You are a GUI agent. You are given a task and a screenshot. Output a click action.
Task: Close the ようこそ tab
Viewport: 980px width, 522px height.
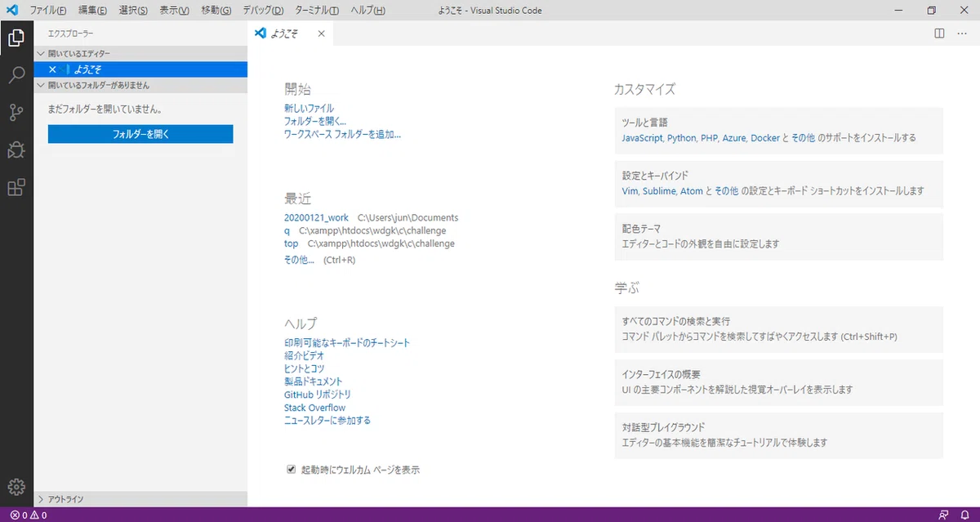(321, 33)
